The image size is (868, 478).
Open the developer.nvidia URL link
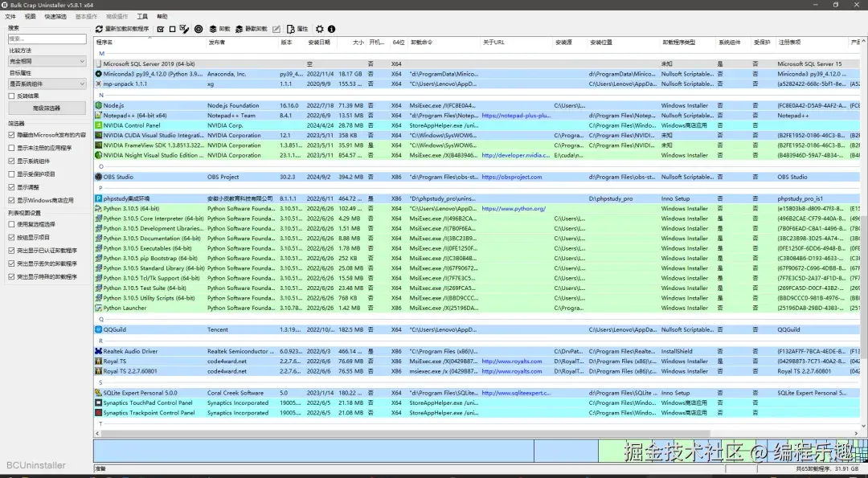(x=516, y=156)
